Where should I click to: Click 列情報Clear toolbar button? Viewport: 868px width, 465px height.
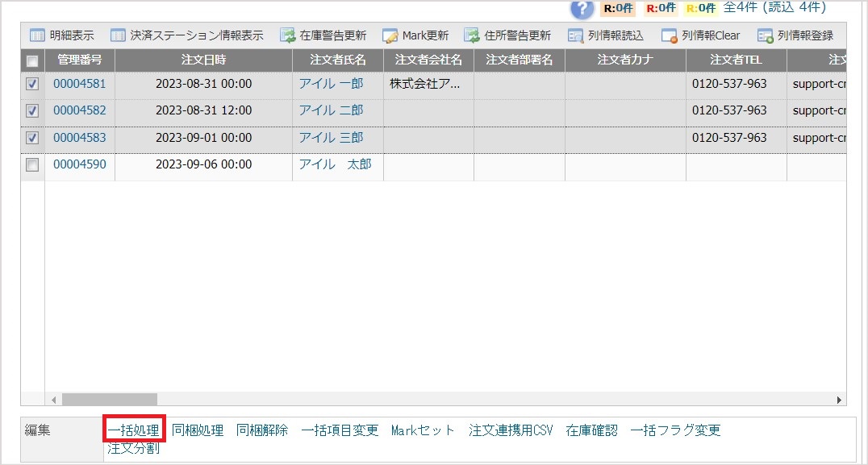coord(701,35)
